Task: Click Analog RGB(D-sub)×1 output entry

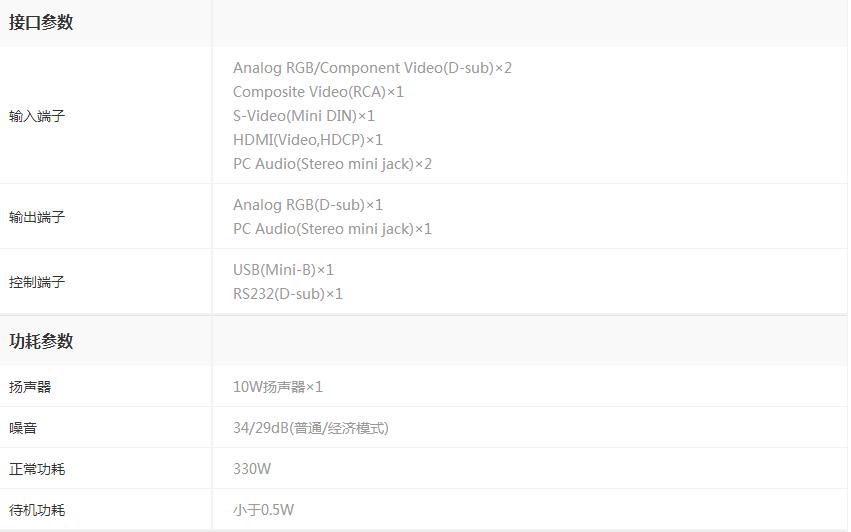Action: 308,205
